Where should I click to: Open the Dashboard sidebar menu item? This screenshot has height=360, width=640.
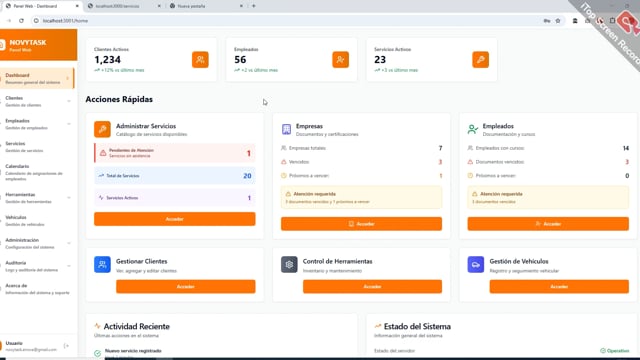37,78
